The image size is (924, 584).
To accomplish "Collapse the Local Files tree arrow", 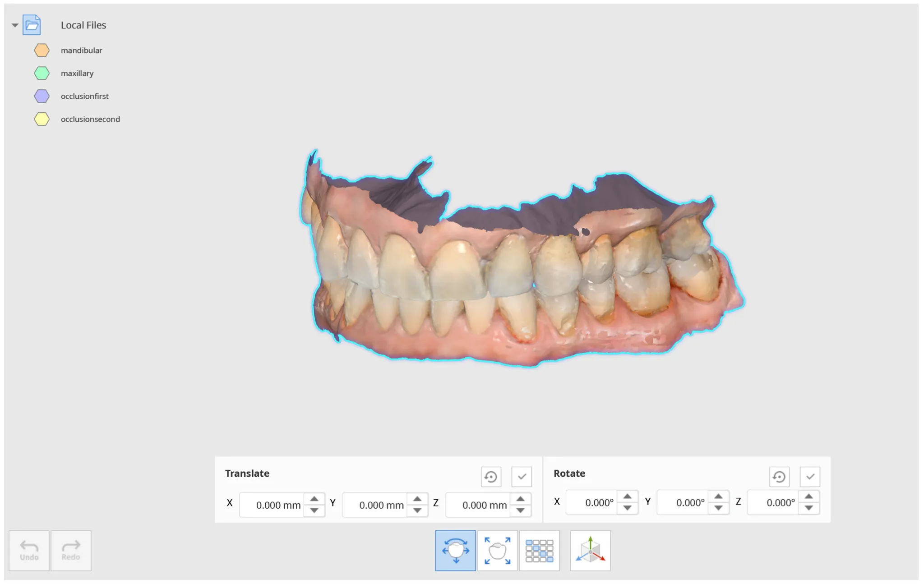I will tap(15, 25).
